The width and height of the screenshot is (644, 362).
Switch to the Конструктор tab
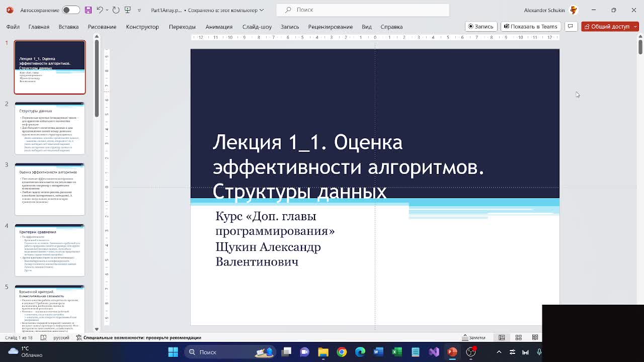pyautogui.click(x=142, y=27)
